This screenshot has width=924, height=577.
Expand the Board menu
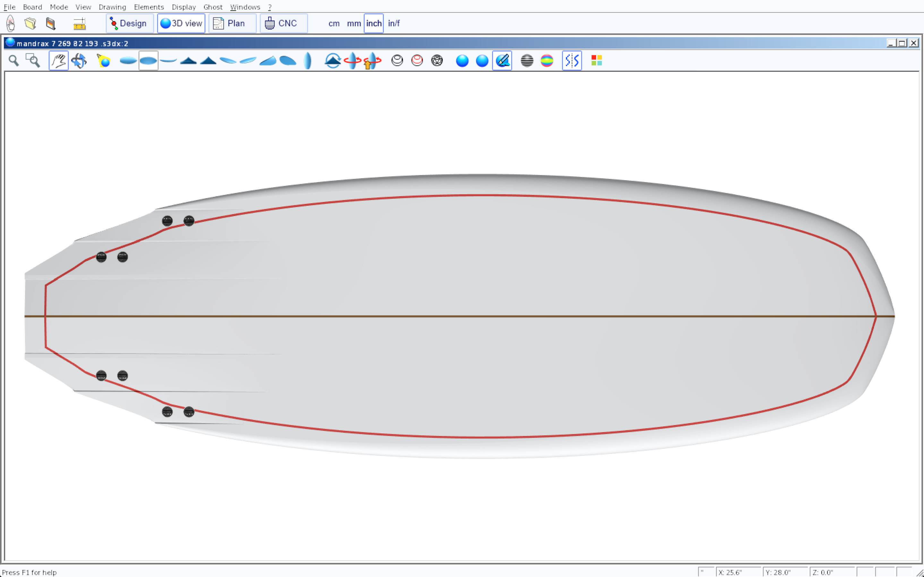tap(32, 7)
